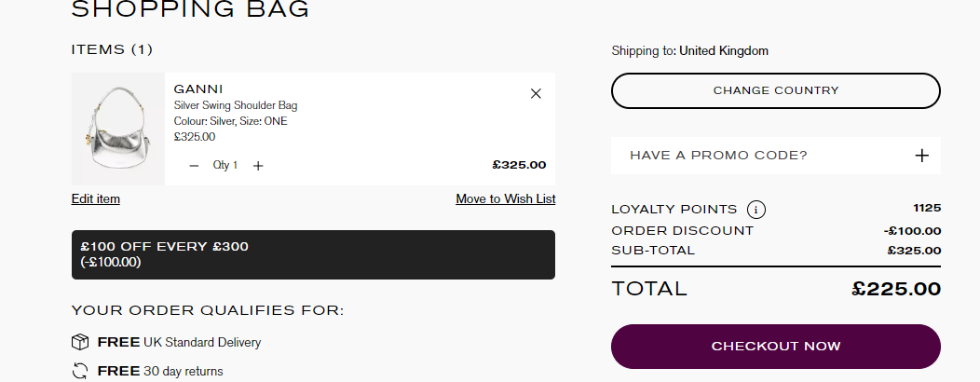
Task: Click the free 30 day returns icon
Action: [80, 372]
